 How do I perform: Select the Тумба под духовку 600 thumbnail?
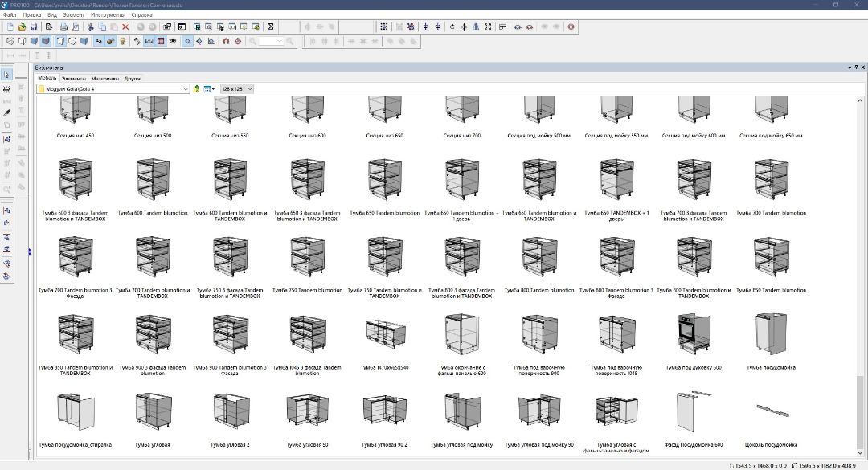click(694, 336)
